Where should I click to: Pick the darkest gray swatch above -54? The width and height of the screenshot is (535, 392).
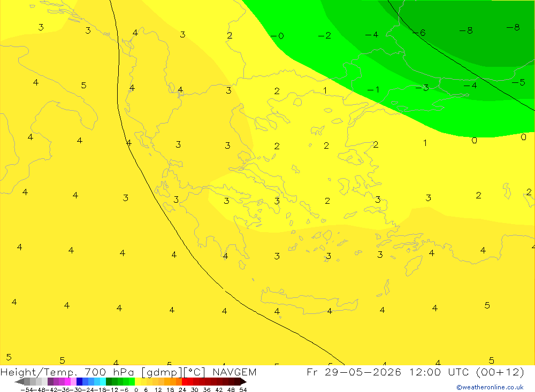[27, 382]
